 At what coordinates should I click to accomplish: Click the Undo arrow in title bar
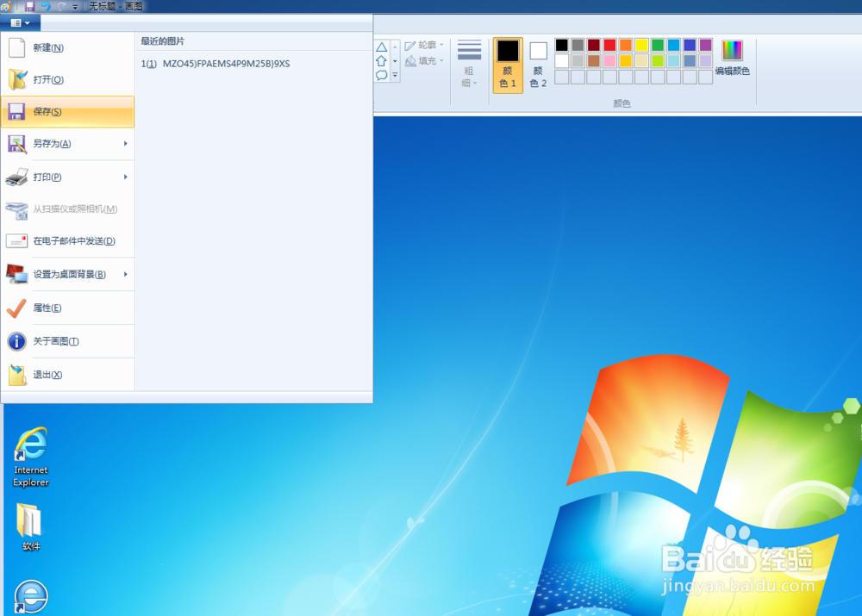[x=47, y=7]
